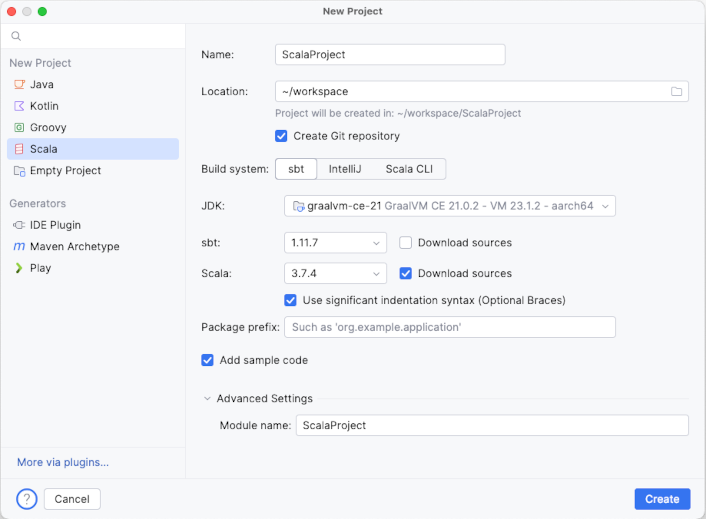Uncheck Scala Download sources checkbox

pyautogui.click(x=405, y=273)
